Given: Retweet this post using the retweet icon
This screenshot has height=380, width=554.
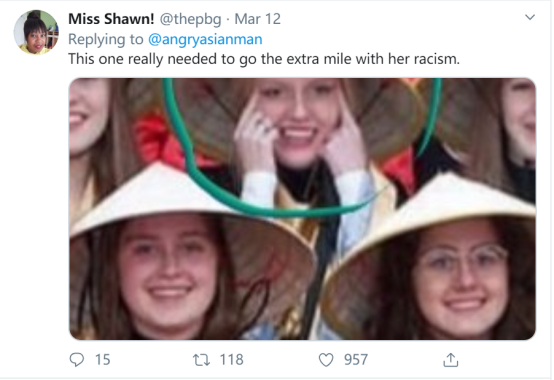Looking at the screenshot, I should [201, 360].
